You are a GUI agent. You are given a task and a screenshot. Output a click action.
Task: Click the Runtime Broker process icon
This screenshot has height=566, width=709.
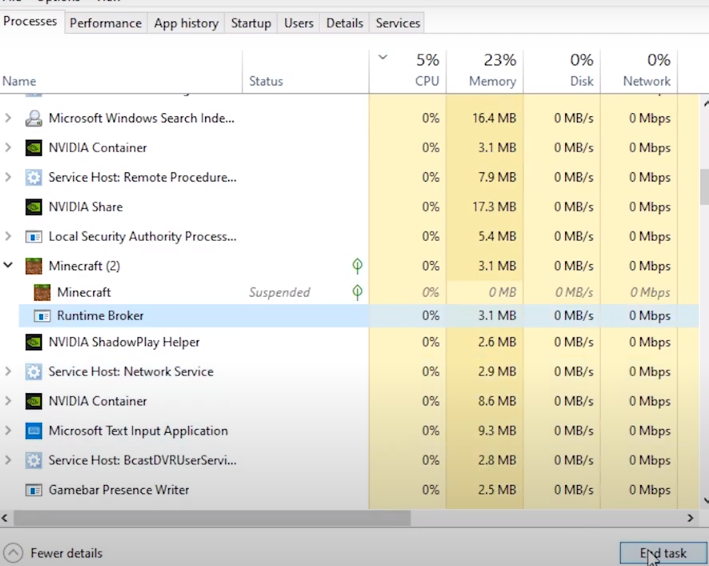click(x=42, y=316)
